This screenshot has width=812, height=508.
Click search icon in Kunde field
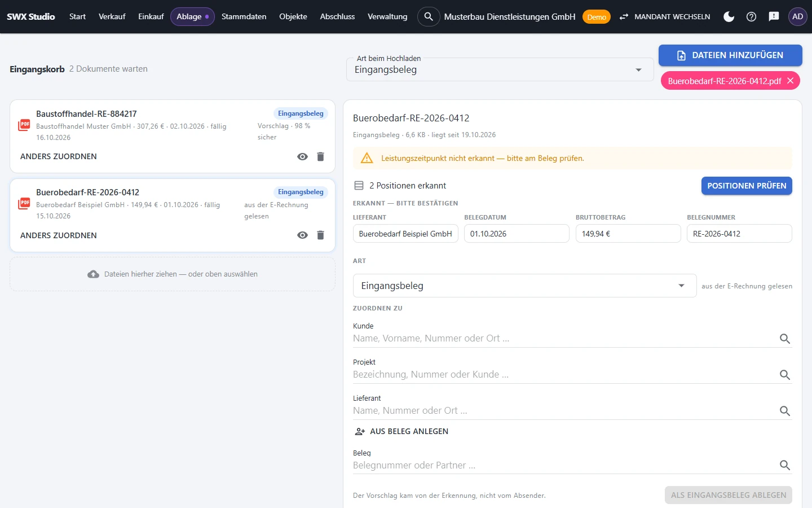click(784, 339)
